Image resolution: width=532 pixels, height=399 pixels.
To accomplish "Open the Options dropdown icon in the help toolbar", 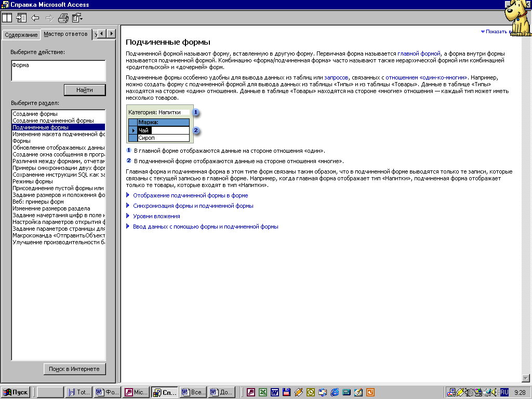I will (77, 18).
